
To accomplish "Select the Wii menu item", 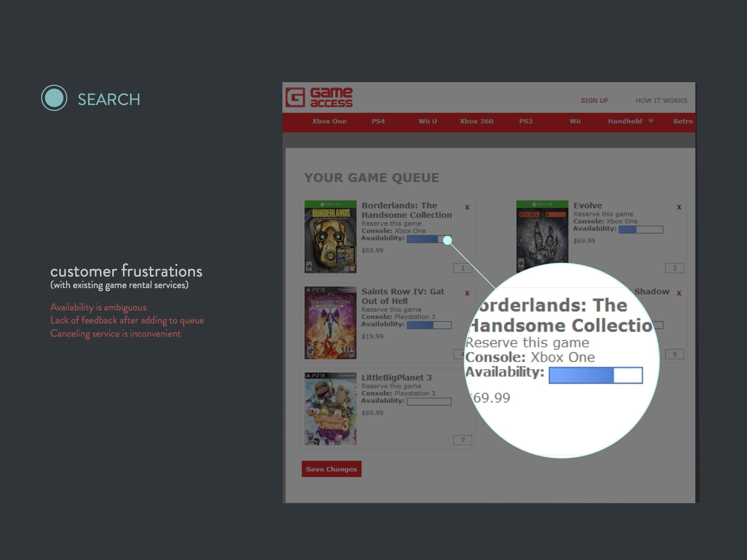I will (575, 121).
